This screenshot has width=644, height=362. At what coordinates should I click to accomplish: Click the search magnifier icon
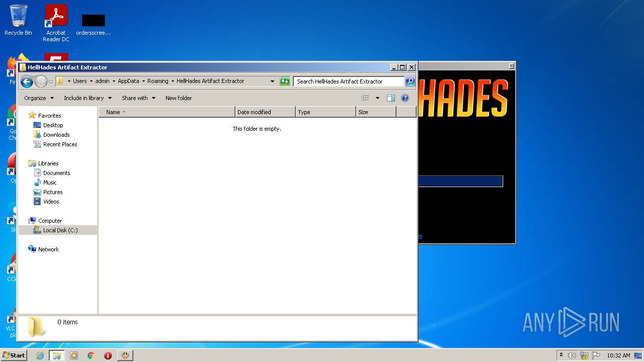click(x=410, y=81)
